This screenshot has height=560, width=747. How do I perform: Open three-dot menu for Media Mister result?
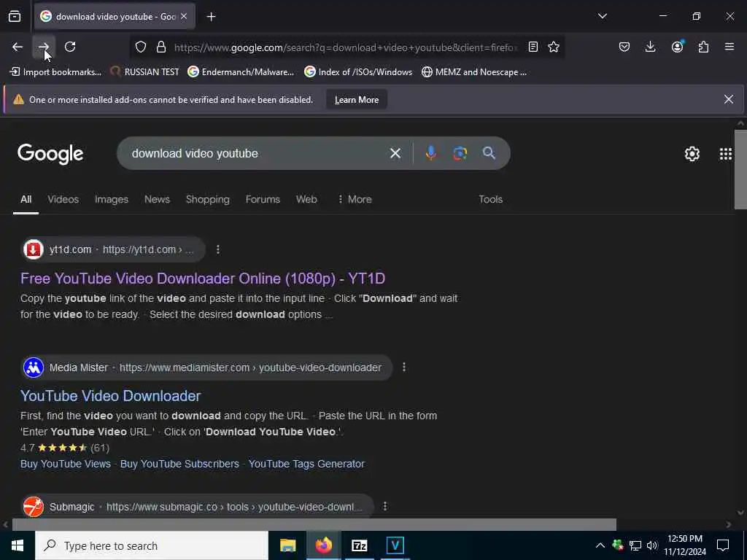click(x=404, y=367)
